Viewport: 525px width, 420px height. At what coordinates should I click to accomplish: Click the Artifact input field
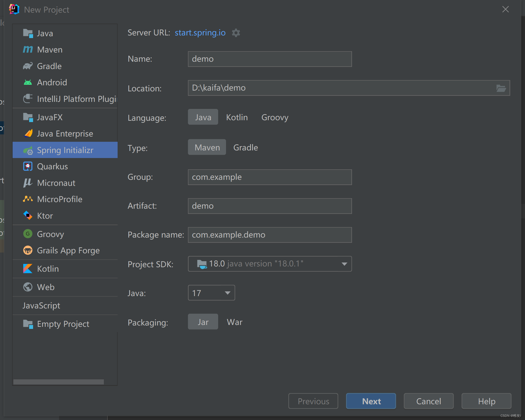pos(270,206)
